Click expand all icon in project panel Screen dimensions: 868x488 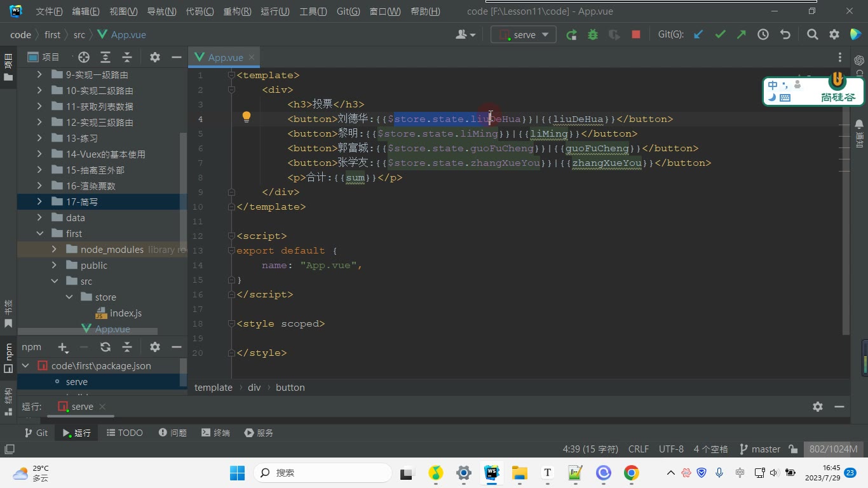coord(105,57)
